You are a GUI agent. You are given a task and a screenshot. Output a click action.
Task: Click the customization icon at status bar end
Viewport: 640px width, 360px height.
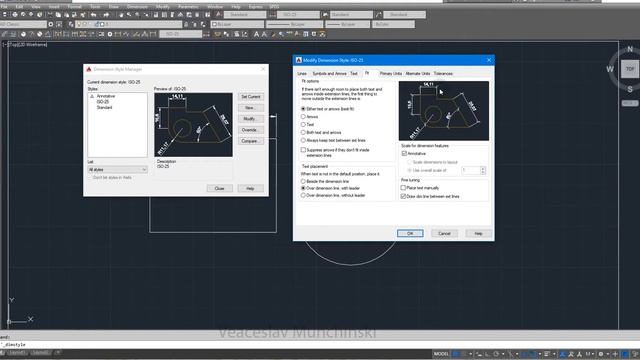coord(635,354)
